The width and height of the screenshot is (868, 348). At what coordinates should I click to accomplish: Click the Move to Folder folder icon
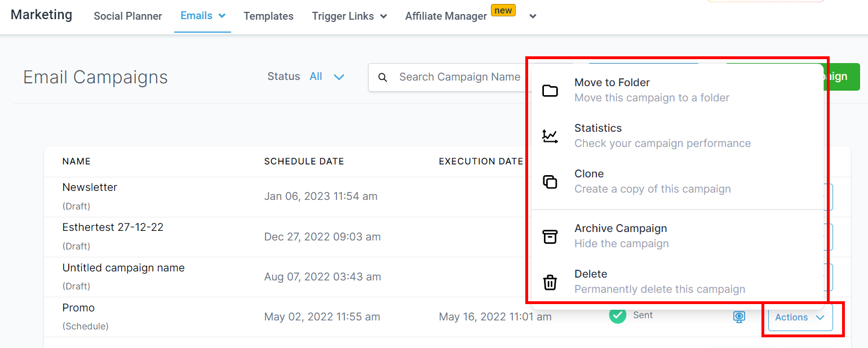click(x=550, y=91)
